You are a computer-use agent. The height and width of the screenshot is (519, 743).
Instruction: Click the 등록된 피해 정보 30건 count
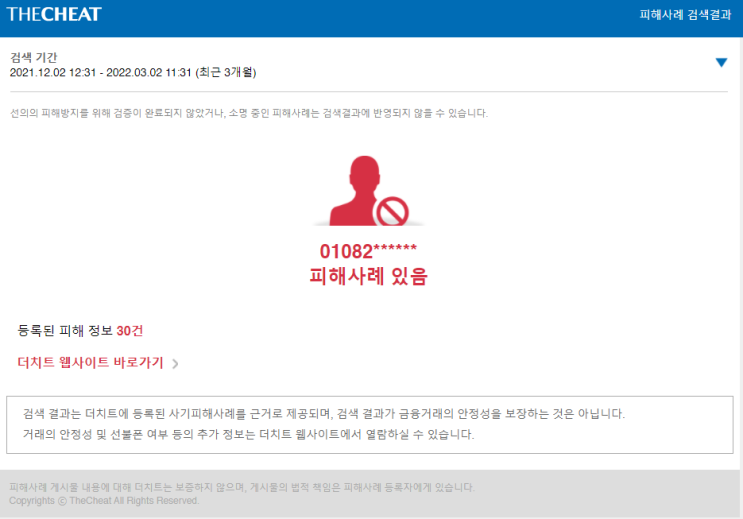(x=80, y=330)
